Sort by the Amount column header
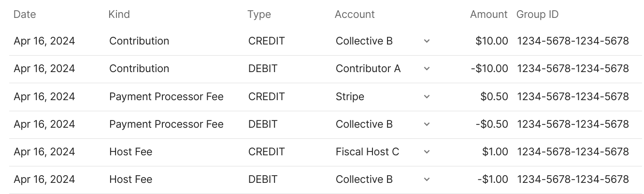 tap(488, 15)
